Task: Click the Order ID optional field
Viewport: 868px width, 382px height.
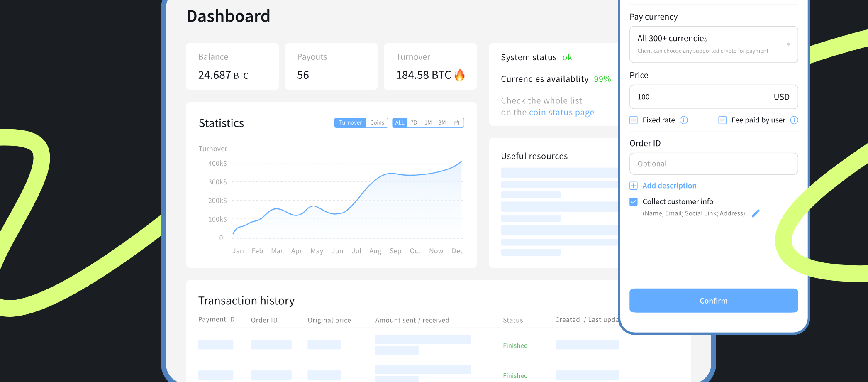Action: click(x=714, y=164)
